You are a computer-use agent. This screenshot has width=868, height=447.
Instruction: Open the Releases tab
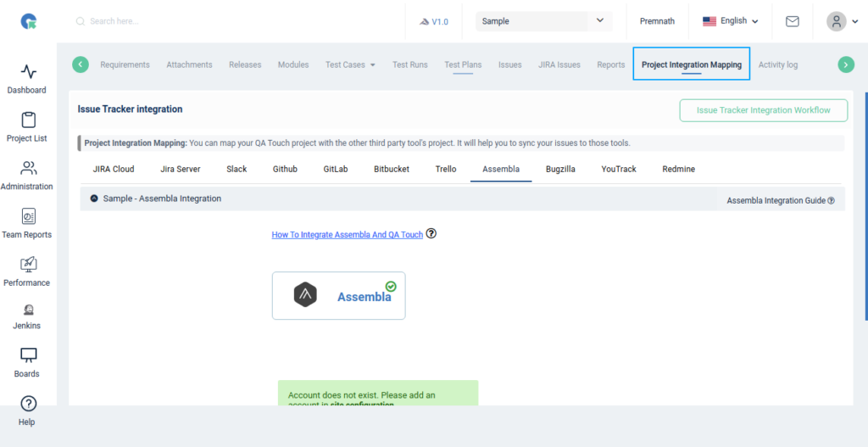[x=245, y=64]
